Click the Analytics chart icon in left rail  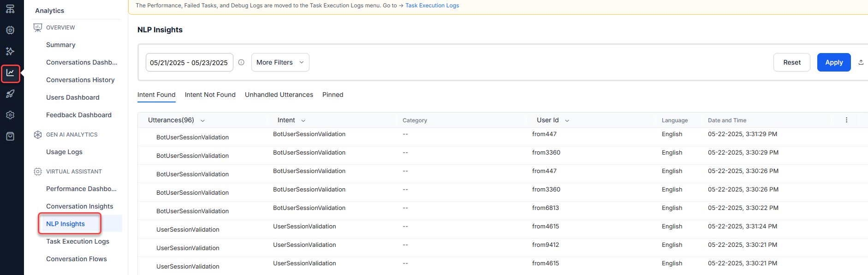click(10, 73)
